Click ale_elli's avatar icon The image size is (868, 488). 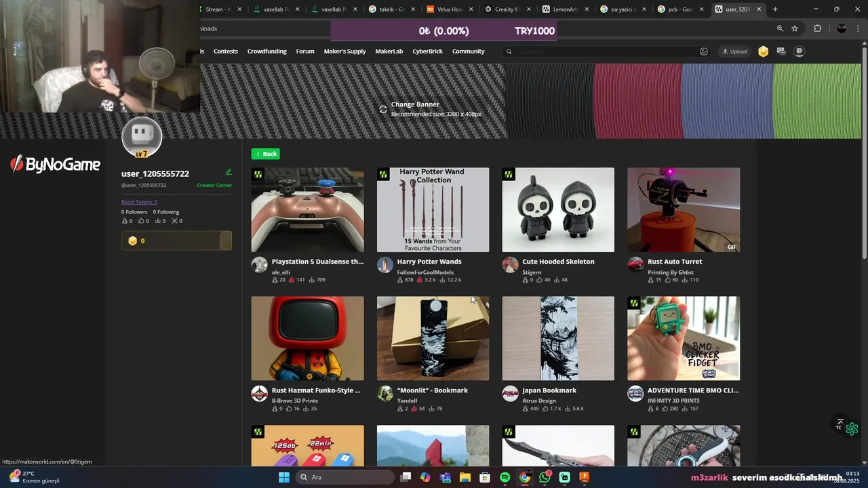coord(260,265)
